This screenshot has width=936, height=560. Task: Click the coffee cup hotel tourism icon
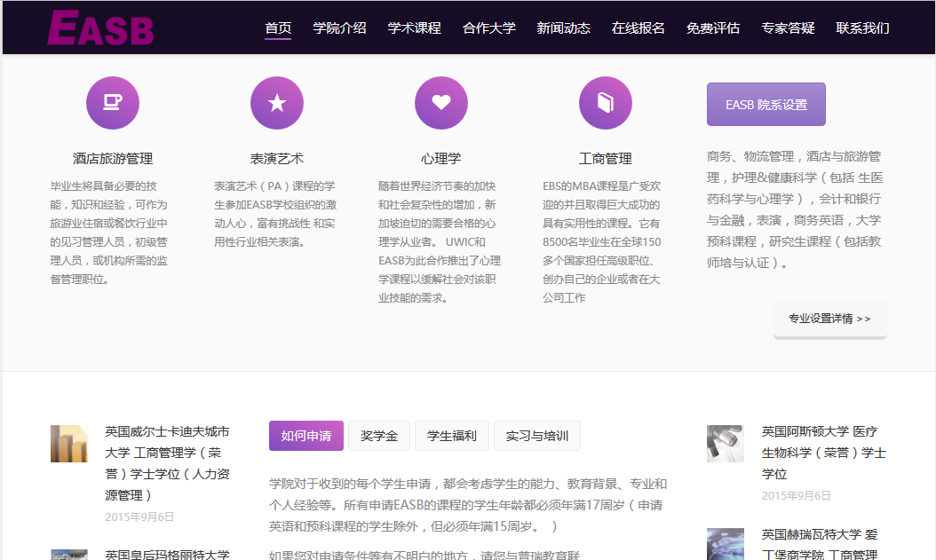(x=112, y=103)
